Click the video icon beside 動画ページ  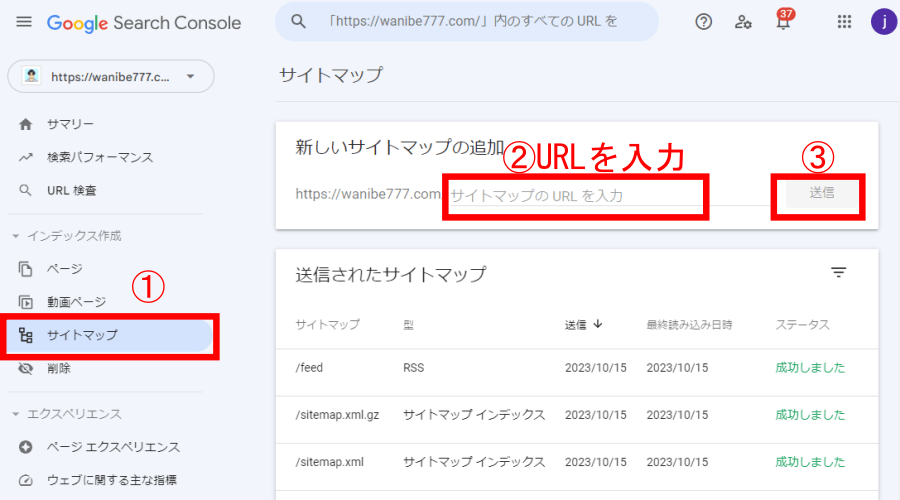(25, 302)
